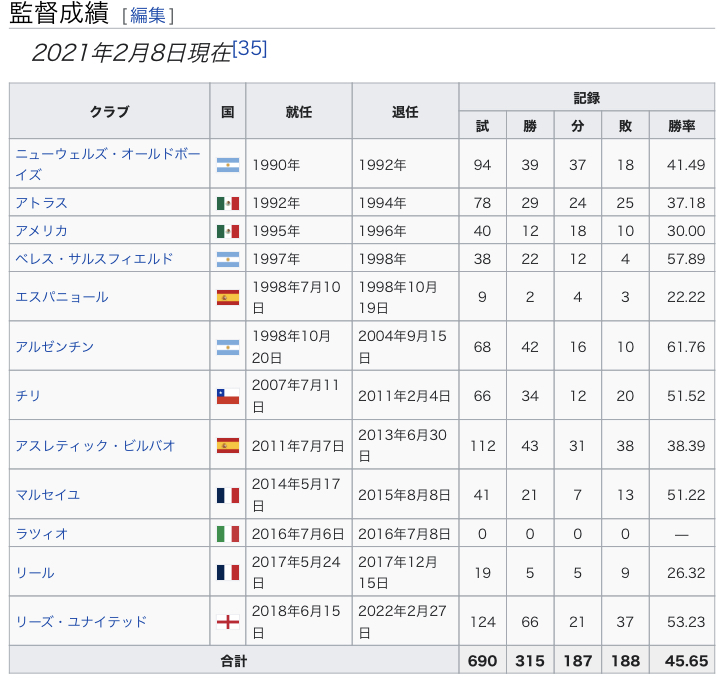Viewport: 728px width, 687px height.
Task: Open citation reference [35]
Action: tap(250, 48)
